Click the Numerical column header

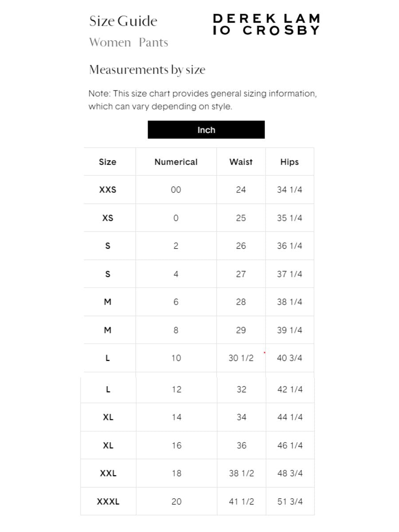[x=176, y=162]
